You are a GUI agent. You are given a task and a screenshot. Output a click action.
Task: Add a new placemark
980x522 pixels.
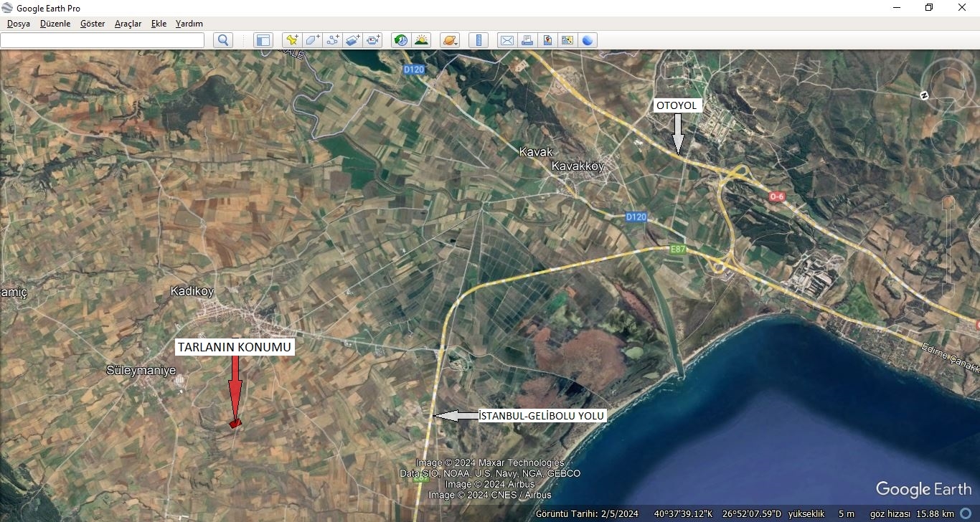[x=291, y=40]
